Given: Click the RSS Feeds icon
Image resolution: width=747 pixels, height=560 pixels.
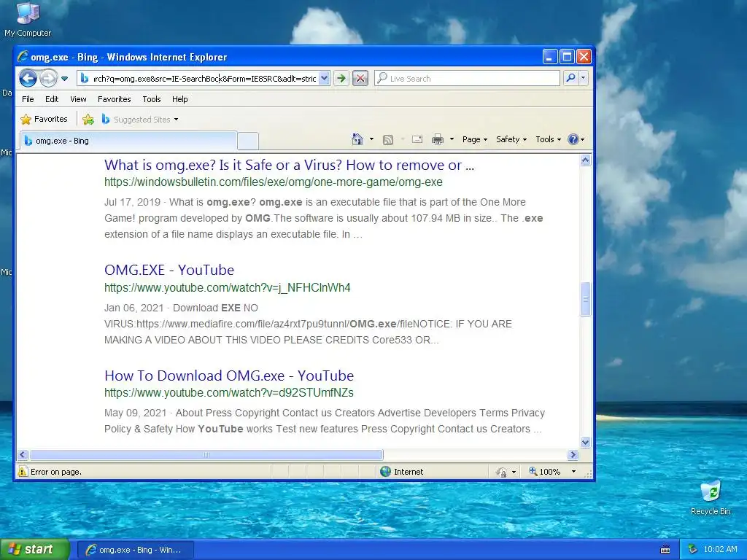Looking at the screenshot, I should (x=388, y=139).
